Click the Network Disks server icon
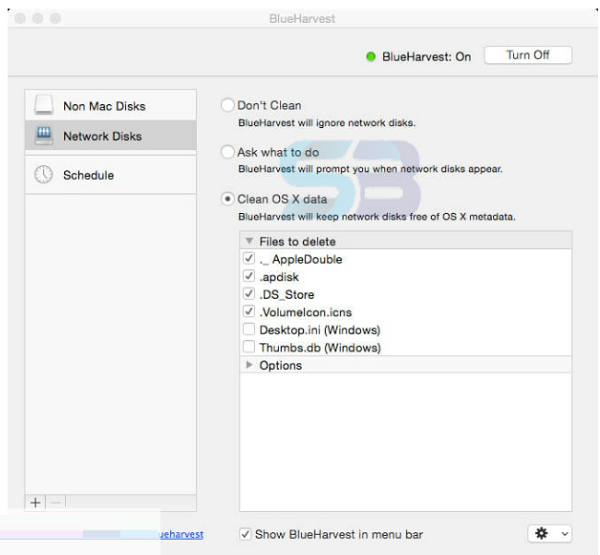This screenshot has width=600, height=555. point(44,135)
